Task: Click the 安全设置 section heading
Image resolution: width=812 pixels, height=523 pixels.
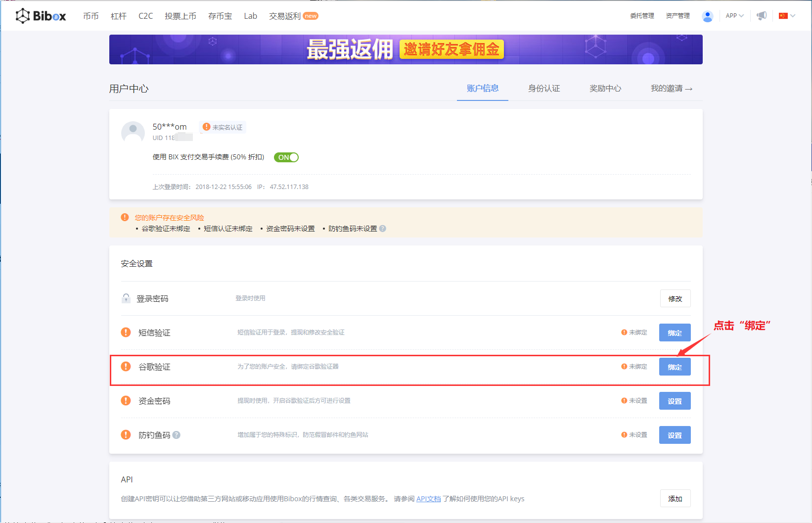Action: [x=136, y=264]
